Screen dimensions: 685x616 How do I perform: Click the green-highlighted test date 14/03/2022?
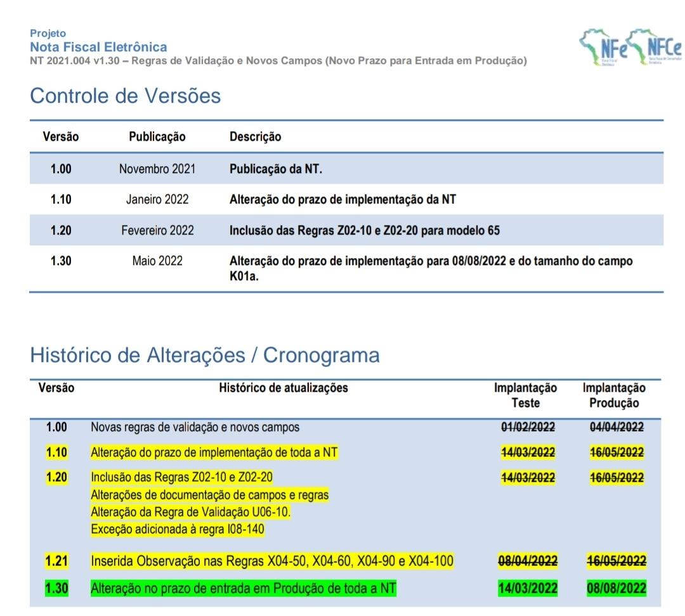tap(528, 588)
